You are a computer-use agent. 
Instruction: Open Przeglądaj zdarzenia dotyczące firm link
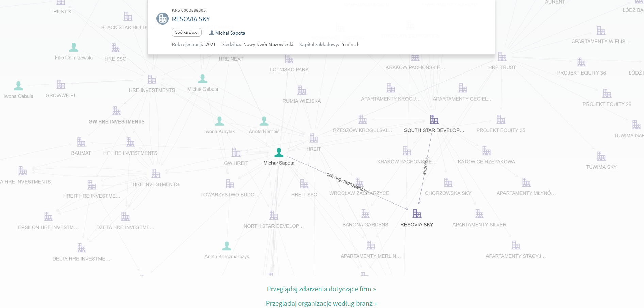click(x=321, y=289)
